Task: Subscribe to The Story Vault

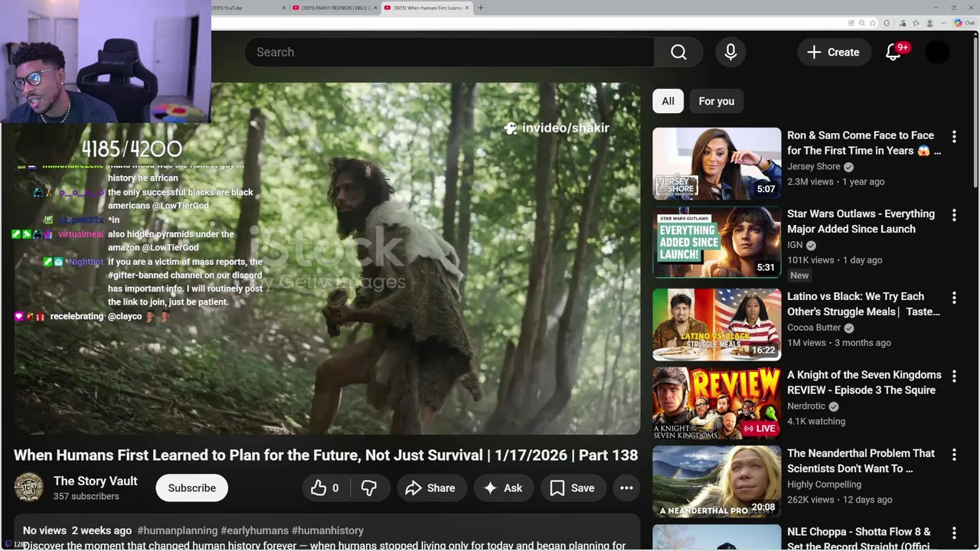Action: pyautogui.click(x=191, y=488)
